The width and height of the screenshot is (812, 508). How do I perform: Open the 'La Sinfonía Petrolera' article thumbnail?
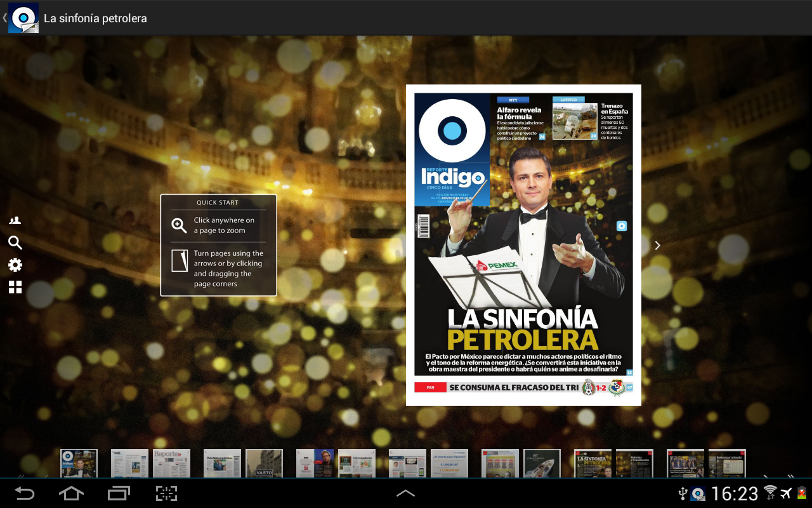(x=593, y=463)
